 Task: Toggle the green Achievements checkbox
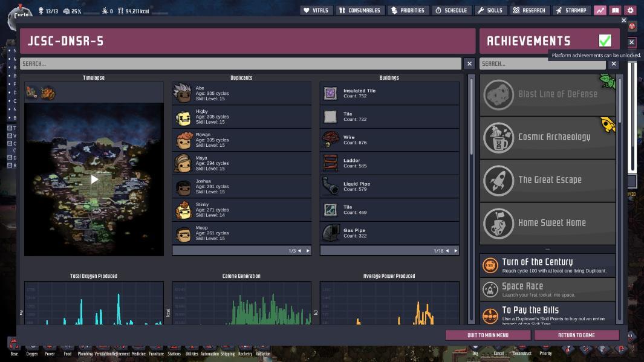(605, 40)
